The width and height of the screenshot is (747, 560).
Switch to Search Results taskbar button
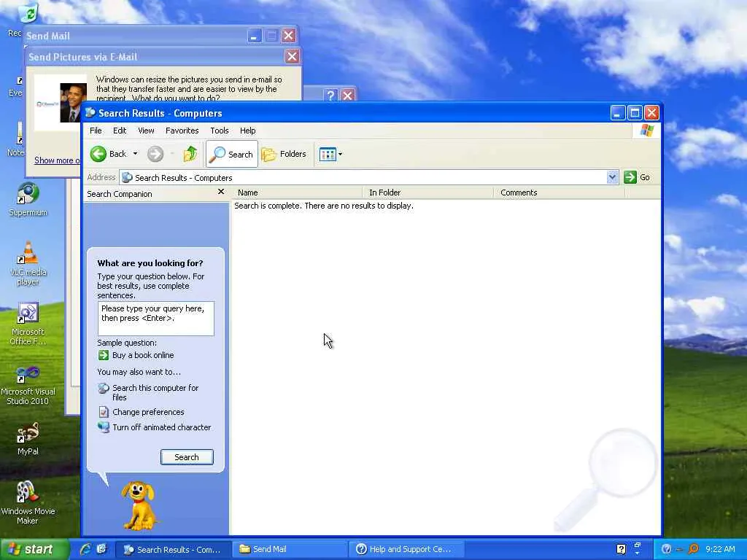click(x=174, y=550)
